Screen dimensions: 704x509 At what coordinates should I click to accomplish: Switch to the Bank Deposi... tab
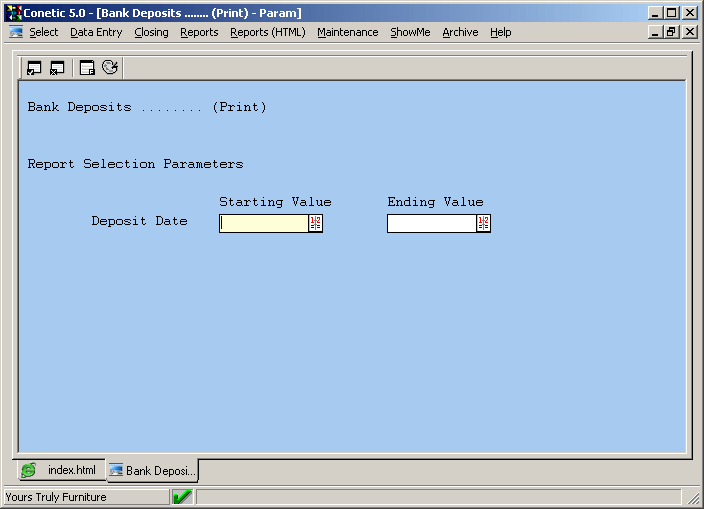coord(153,470)
